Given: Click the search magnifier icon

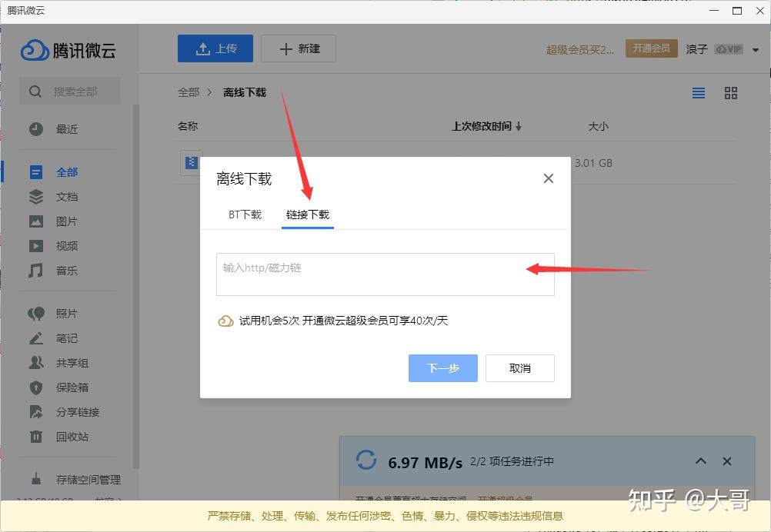Looking at the screenshot, I should tap(35, 91).
